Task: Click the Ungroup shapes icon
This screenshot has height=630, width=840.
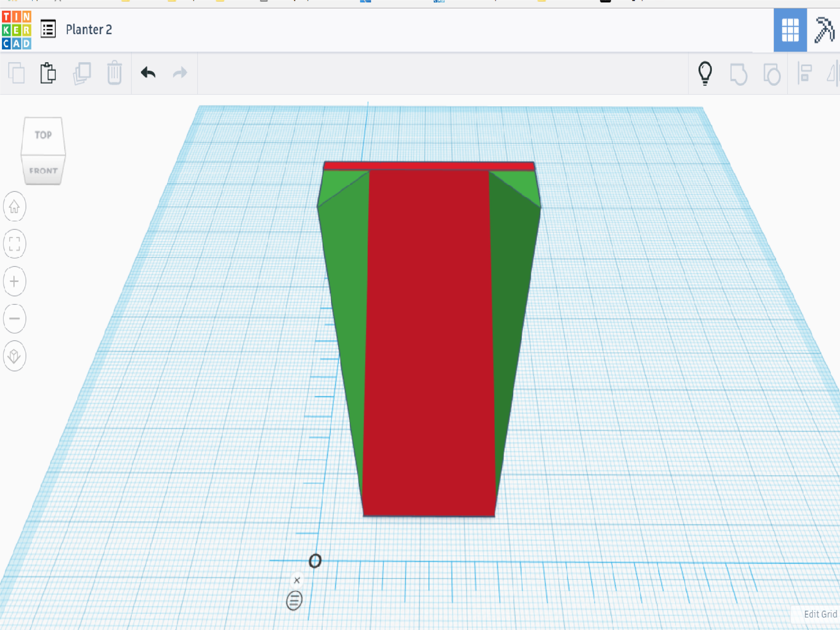Action: pos(772,74)
